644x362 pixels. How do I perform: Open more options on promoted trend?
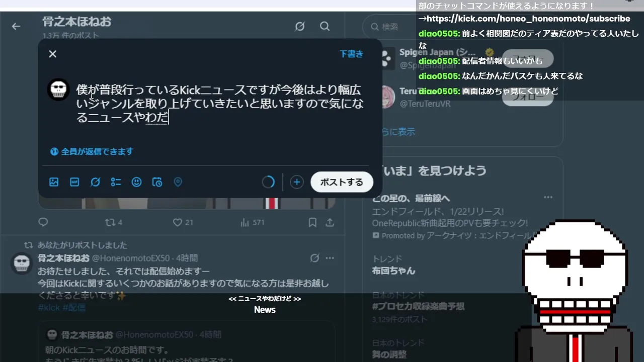click(548, 197)
